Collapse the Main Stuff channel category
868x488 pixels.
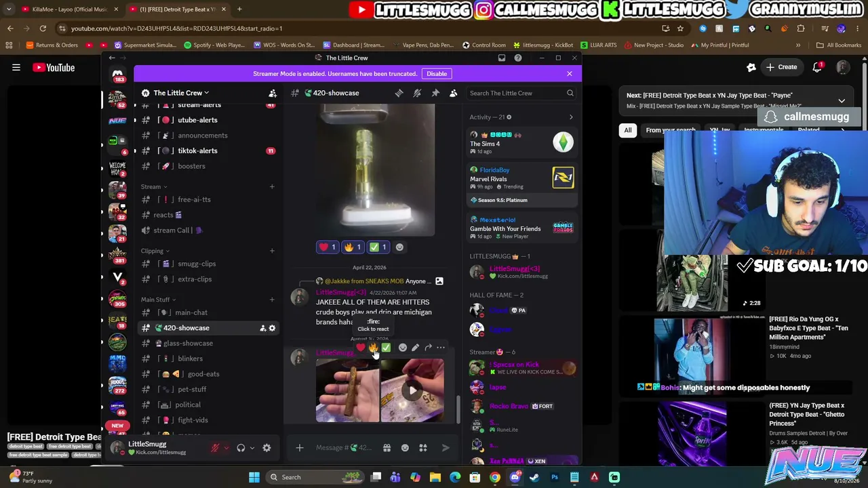pyautogui.click(x=158, y=300)
